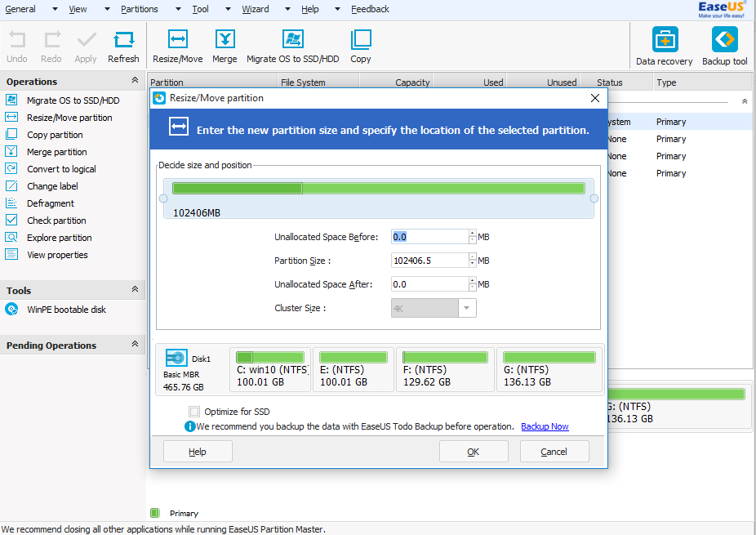Click the info icon beside backup recommendation
This screenshot has width=756, height=535.
click(190, 426)
